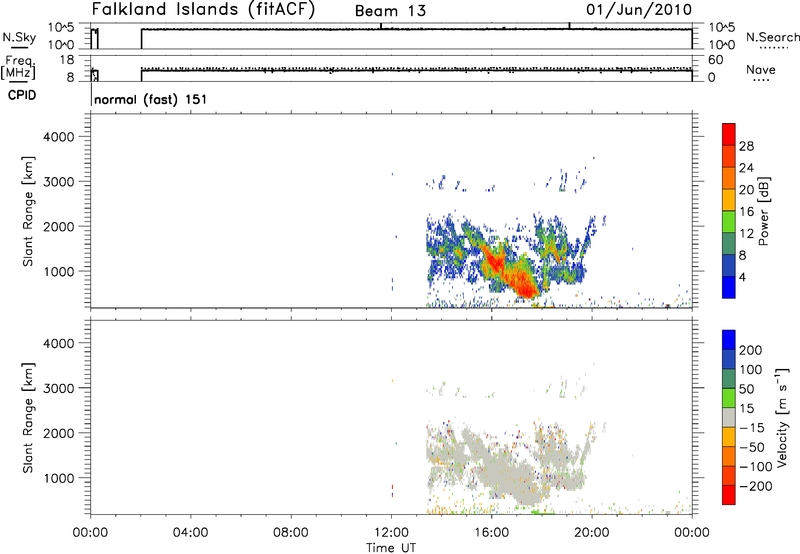
Task: Click the "28" label on the power colorbar
Action: [x=746, y=146]
